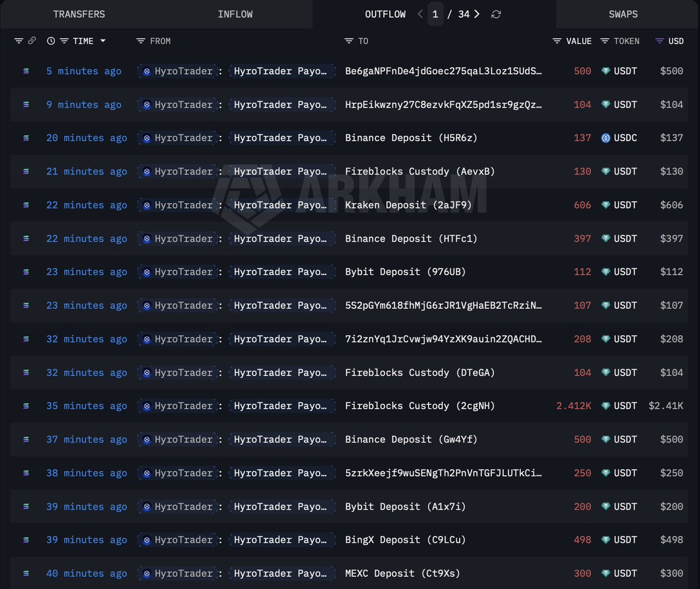Click USDT token icon in the $606 row

point(605,205)
